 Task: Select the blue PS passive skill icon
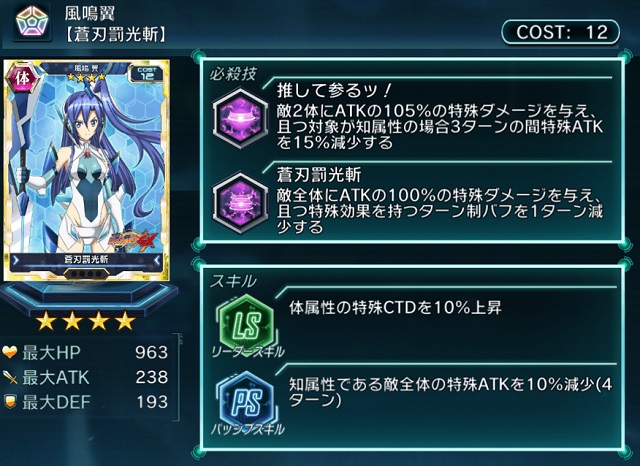(x=247, y=402)
